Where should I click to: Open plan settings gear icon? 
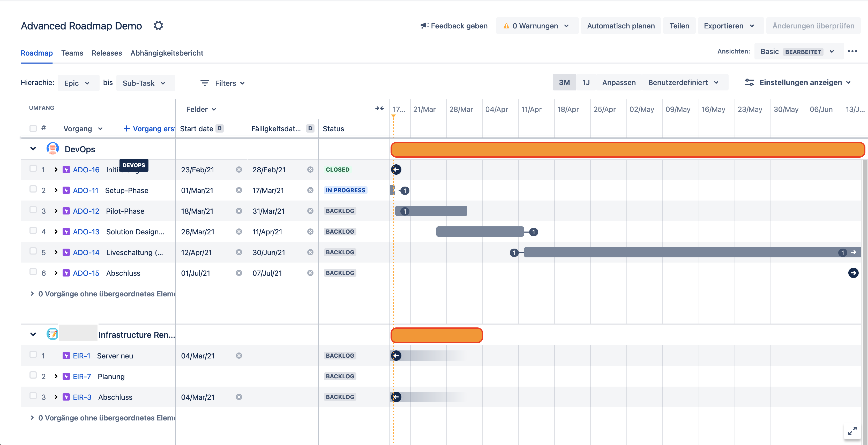point(158,26)
